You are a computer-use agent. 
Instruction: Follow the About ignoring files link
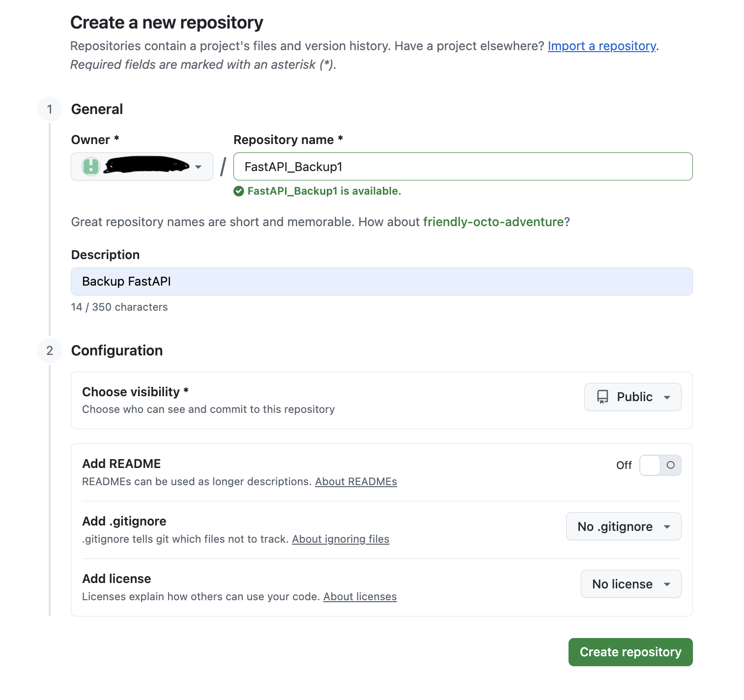pyautogui.click(x=341, y=539)
